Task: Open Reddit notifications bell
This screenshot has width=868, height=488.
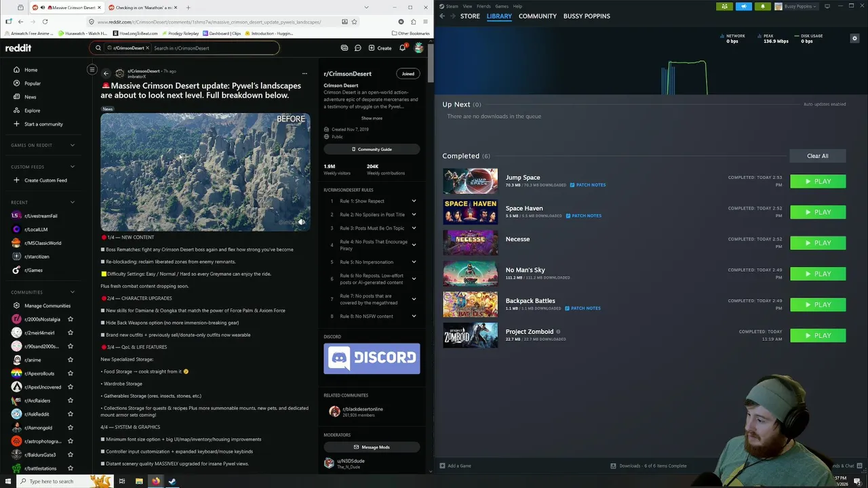Action: point(402,48)
